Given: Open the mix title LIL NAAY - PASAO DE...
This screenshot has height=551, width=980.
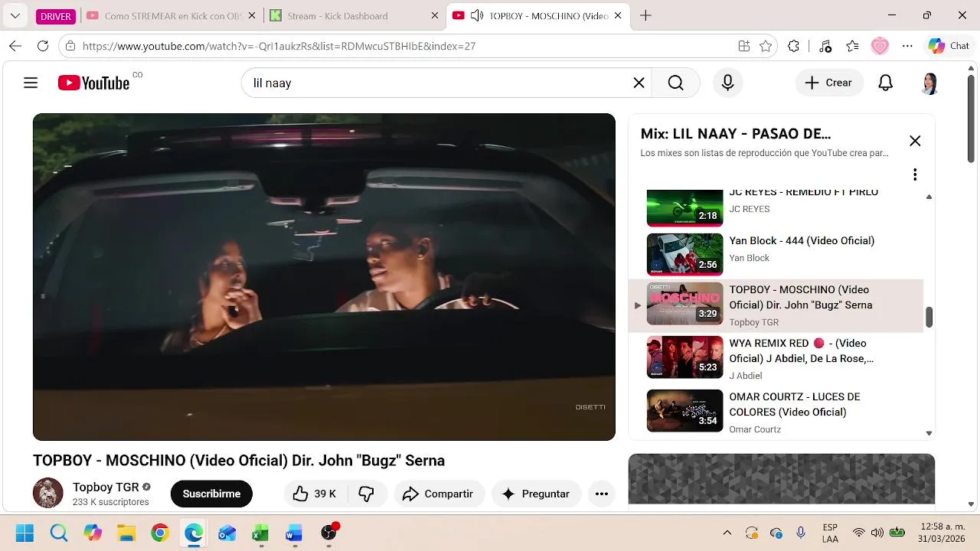Looking at the screenshot, I should (x=735, y=134).
